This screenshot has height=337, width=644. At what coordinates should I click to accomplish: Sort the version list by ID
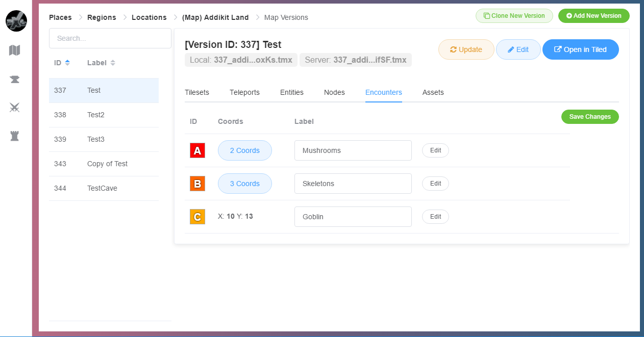tap(62, 63)
